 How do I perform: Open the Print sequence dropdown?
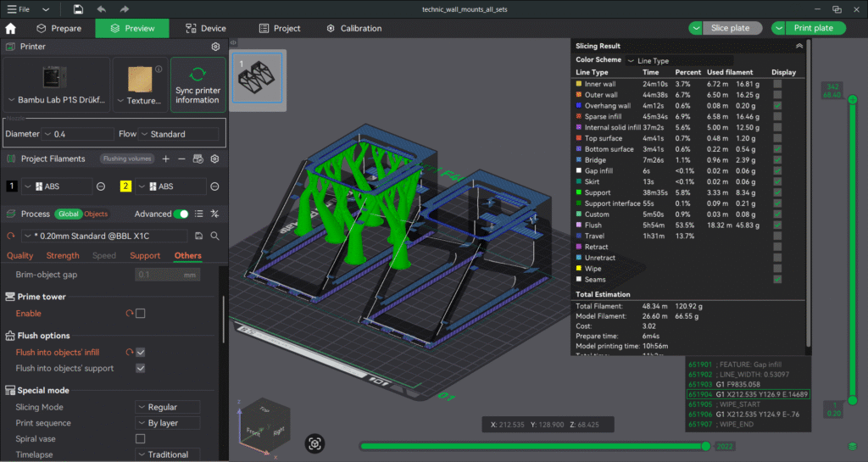coord(168,423)
